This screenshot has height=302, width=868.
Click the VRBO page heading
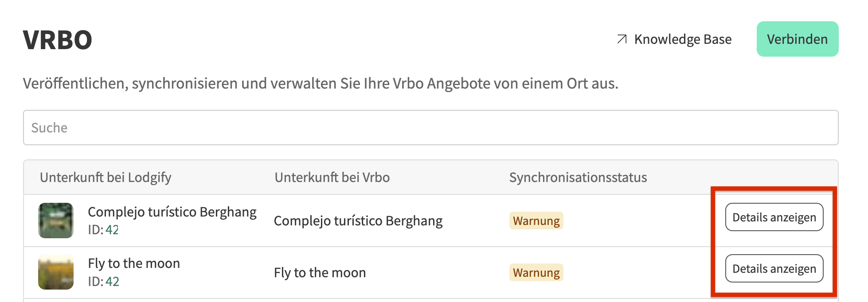[58, 40]
